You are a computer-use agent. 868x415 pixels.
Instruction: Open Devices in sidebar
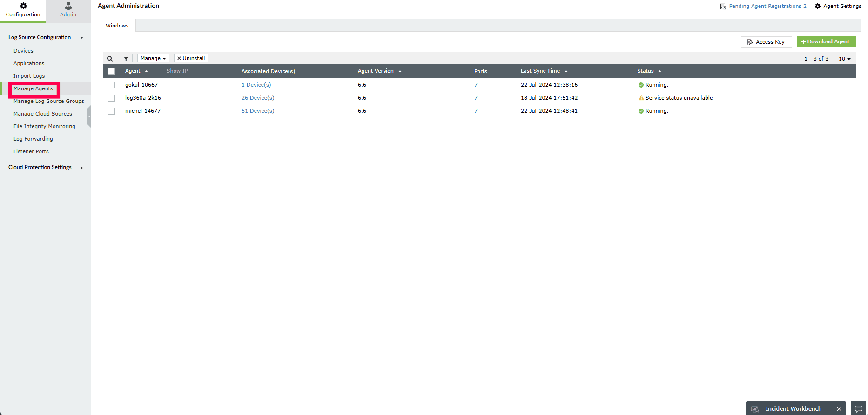(x=23, y=51)
